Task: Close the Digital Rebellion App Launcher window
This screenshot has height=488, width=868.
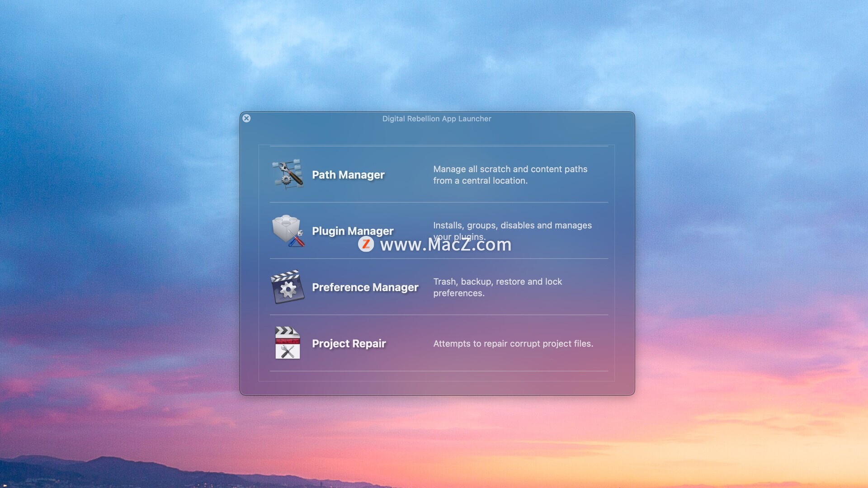Action: [246, 118]
